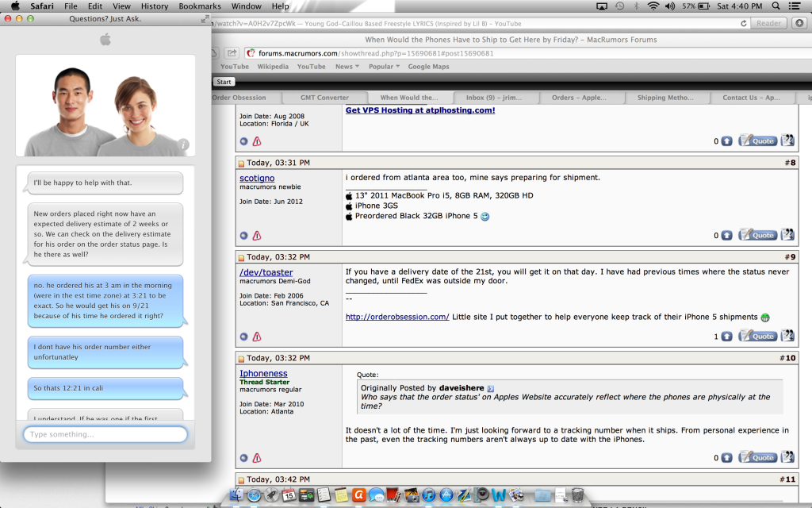Switch to the GMT Converter tab

pos(324,98)
